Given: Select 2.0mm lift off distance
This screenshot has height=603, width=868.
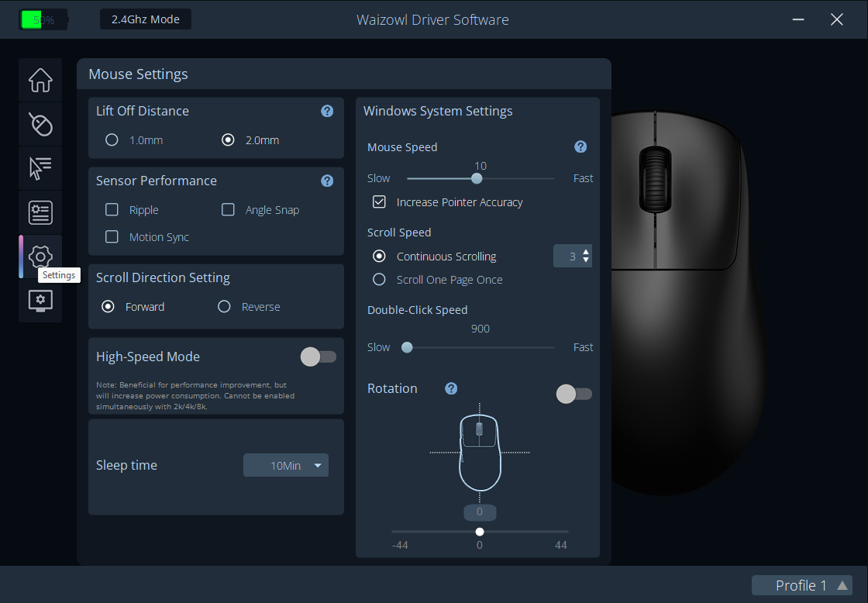Looking at the screenshot, I should click(228, 140).
